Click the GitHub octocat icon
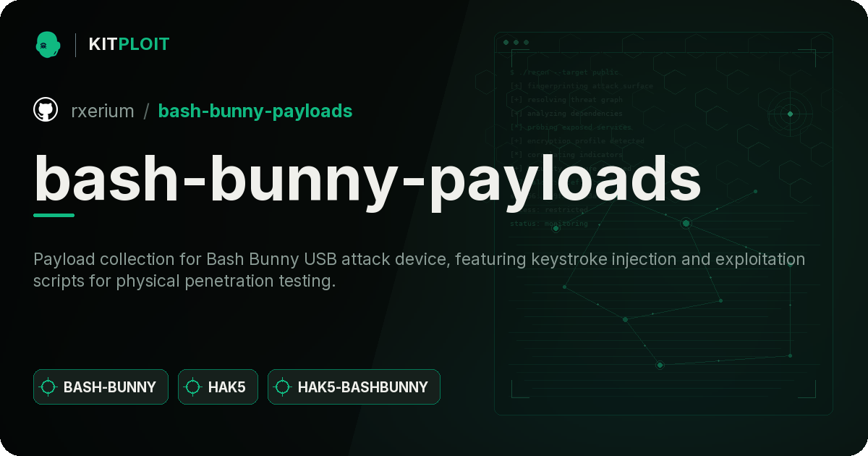 (x=46, y=110)
